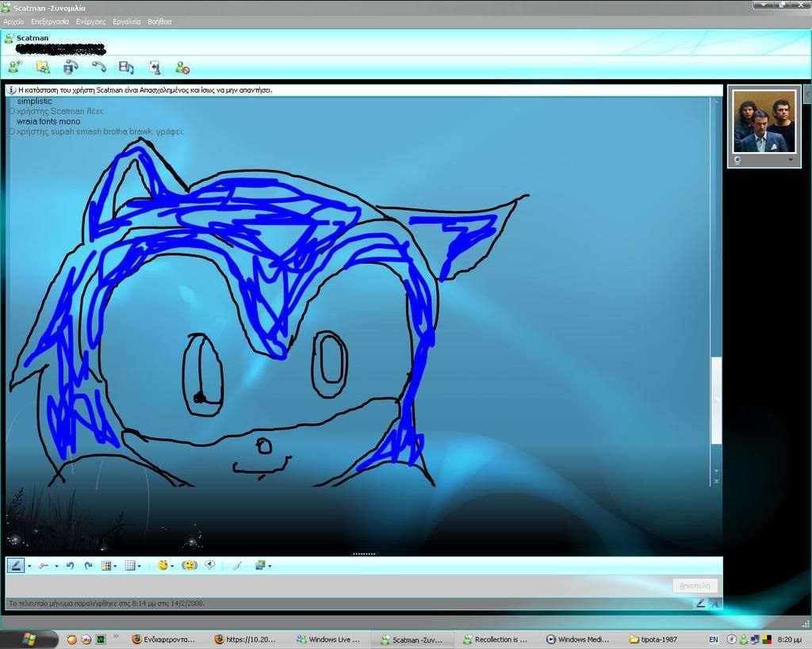This screenshot has width=812, height=649.
Task: Select the pen drawing tool
Action: coord(16,566)
